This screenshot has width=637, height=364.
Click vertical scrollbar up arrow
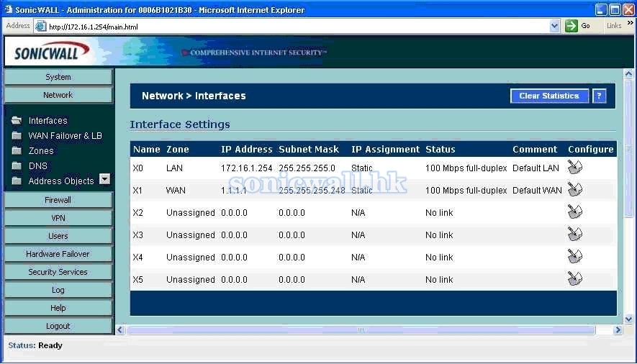(x=628, y=73)
